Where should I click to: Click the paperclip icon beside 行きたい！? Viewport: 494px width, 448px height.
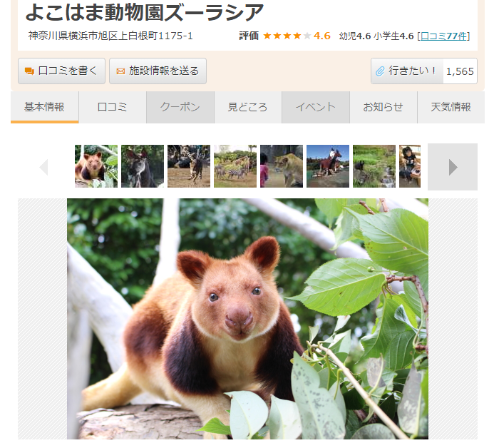pyautogui.click(x=380, y=71)
